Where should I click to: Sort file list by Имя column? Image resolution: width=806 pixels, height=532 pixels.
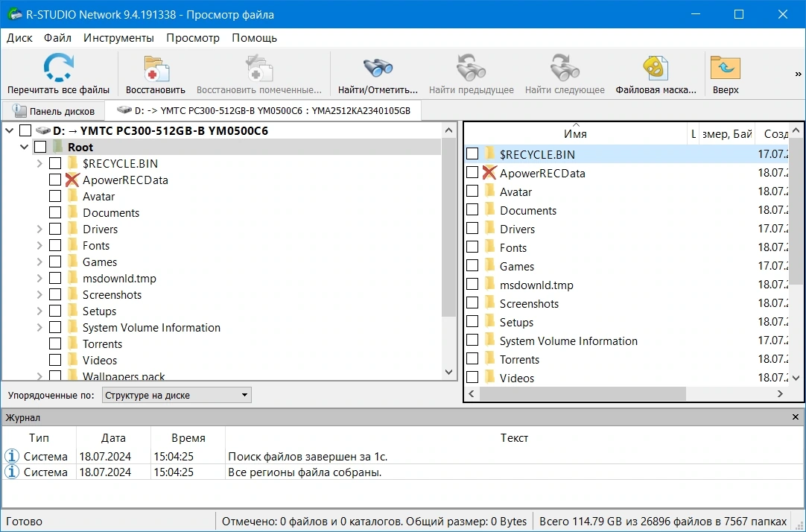575,133
